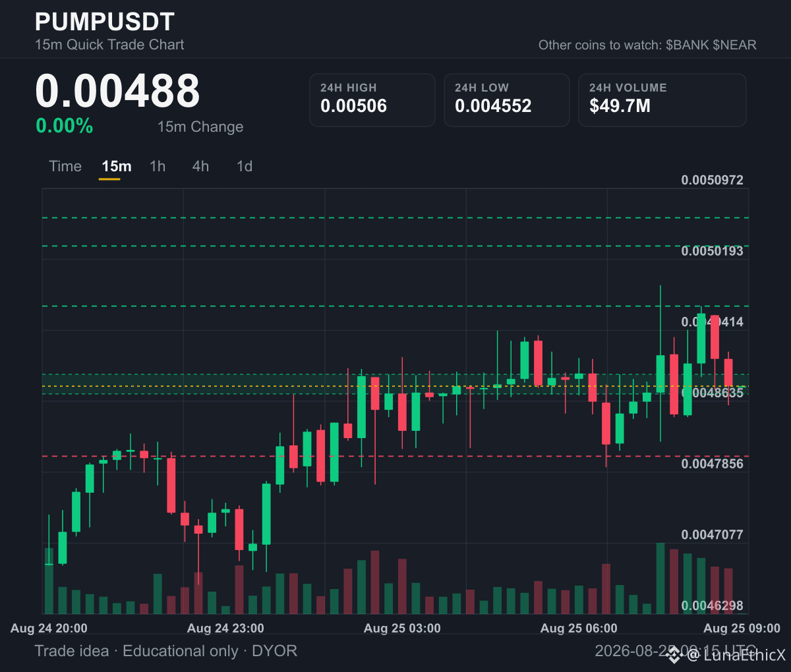Click price axis label 0.0046298
Screen dimensions: 791x672
click(x=712, y=605)
